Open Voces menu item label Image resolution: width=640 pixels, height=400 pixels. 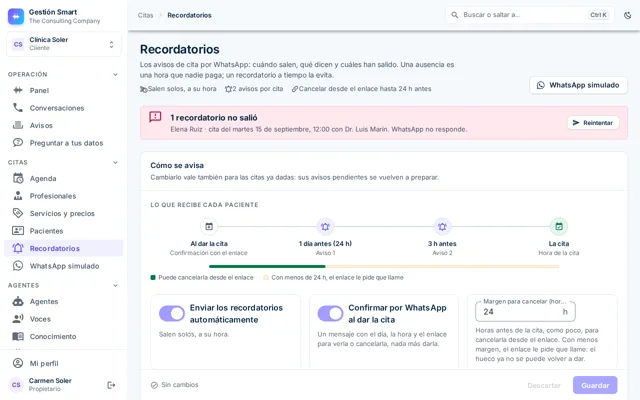[x=40, y=319]
